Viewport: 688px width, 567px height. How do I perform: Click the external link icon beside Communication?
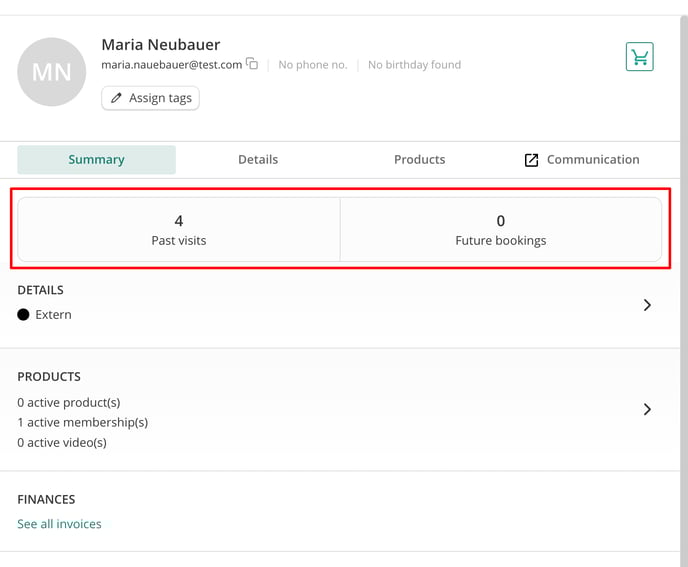point(531,160)
